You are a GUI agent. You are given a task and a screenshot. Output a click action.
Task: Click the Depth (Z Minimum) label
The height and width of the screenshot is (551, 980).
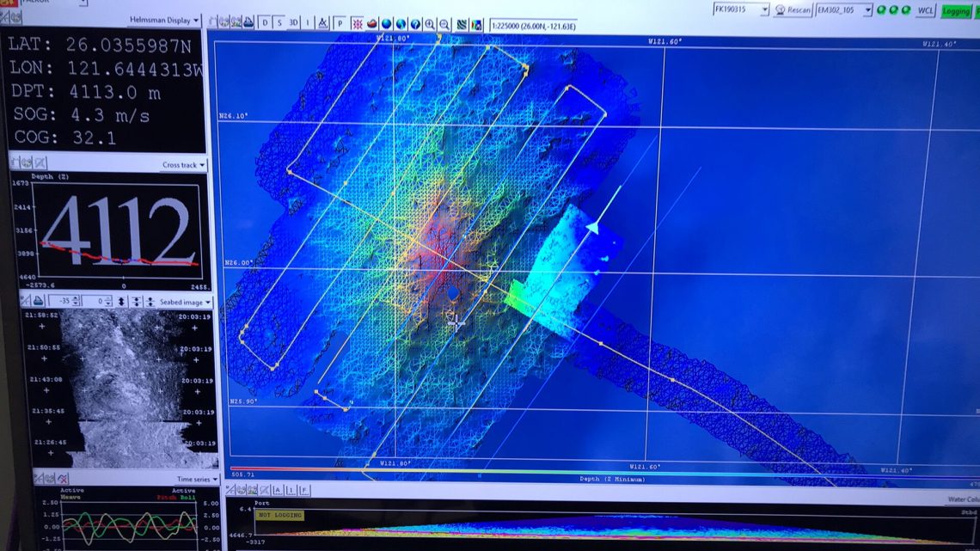(612, 479)
